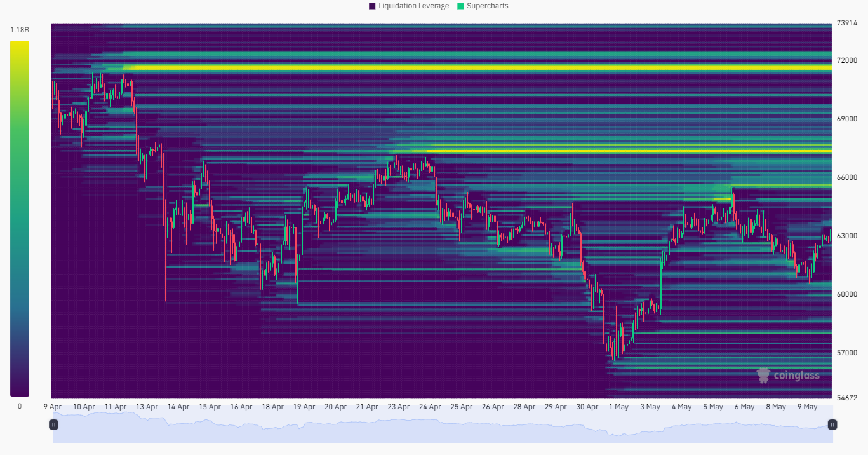Toggle the Supercharts legend item
This screenshot has width=868, height=455.
pyautogui.click(x=483, y=6)
